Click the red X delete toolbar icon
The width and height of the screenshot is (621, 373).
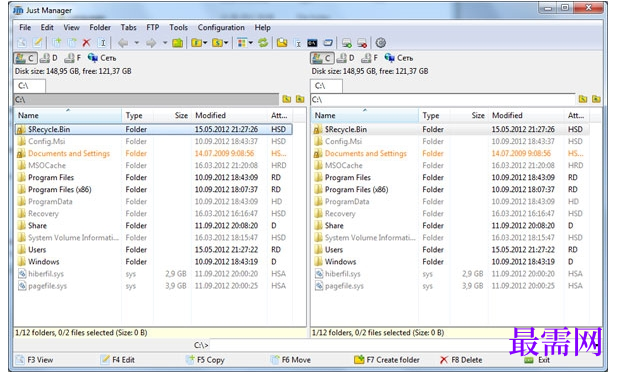point(86,43)
